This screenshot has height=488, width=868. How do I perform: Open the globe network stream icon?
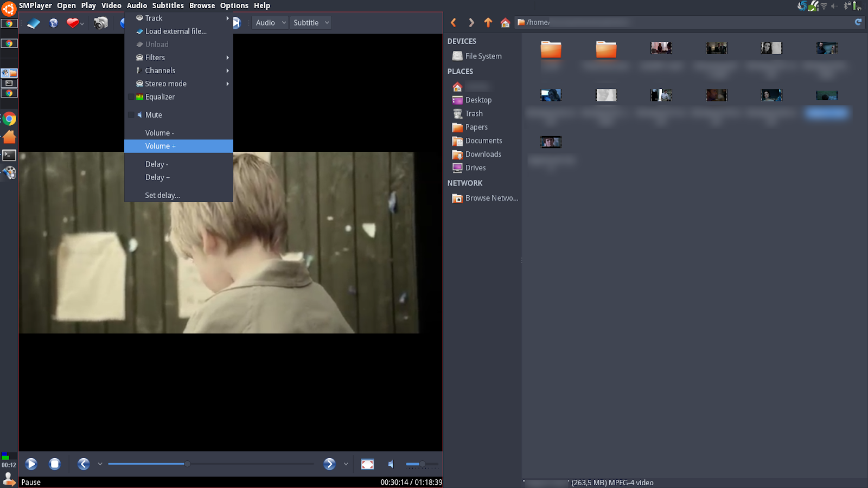pos(53,23)
